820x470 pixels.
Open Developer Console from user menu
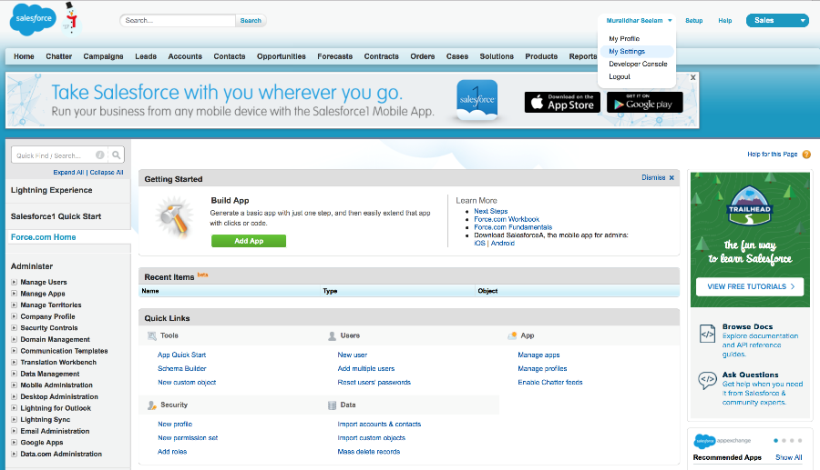(637, 64)
